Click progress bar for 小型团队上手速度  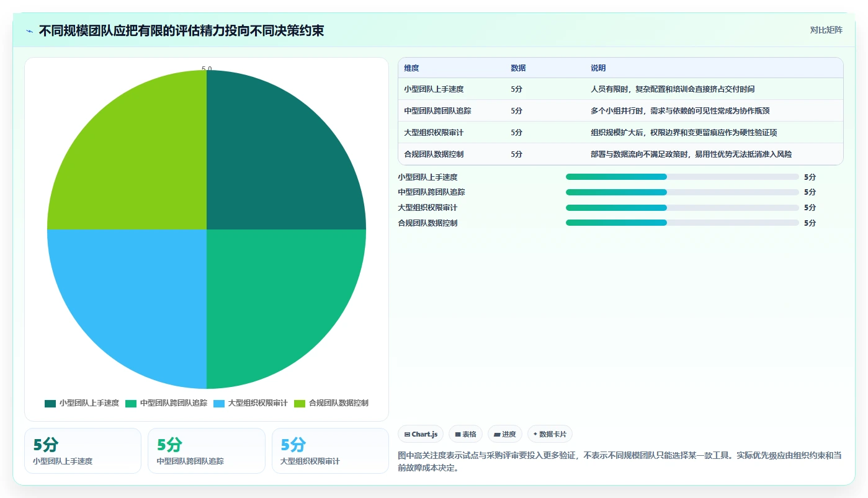[x=682, y=177]
